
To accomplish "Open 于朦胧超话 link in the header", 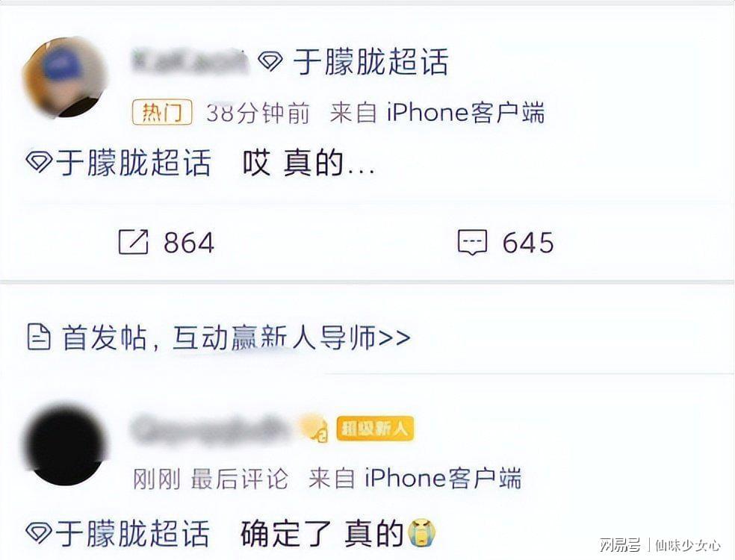I will point(370,62).
